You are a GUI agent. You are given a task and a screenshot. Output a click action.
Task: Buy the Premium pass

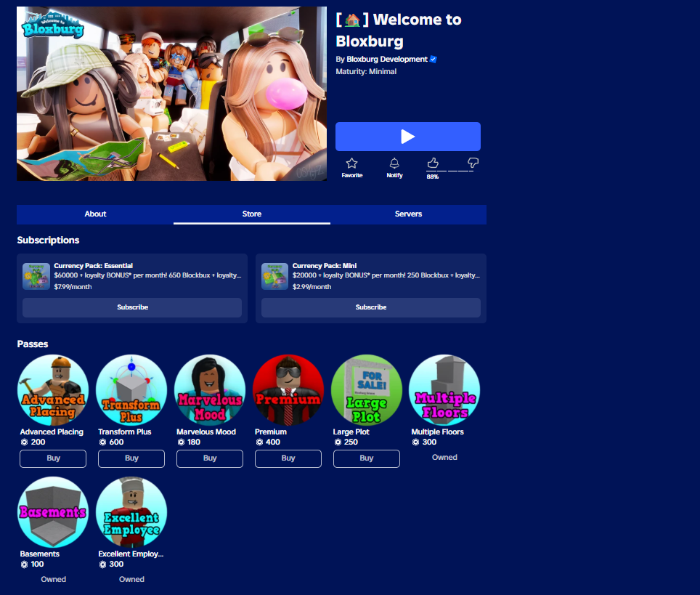pyautogui.click(x=288, y=458)
